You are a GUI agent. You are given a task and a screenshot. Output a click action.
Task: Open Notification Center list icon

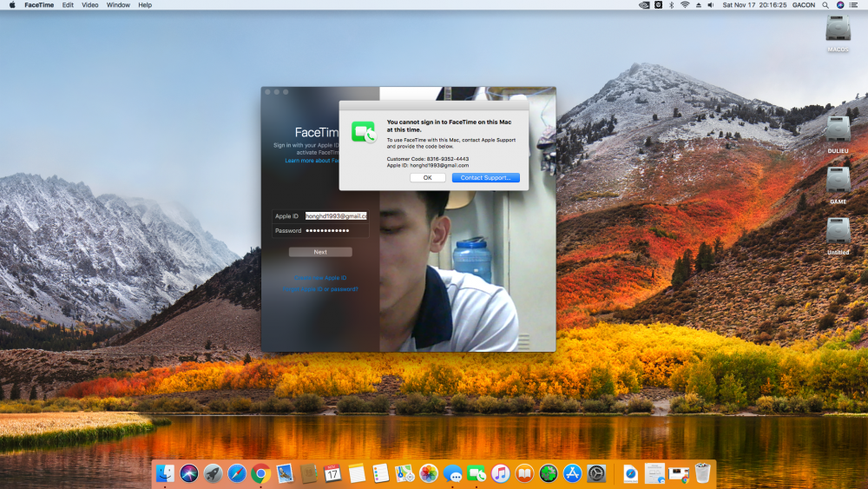tap(853, 5)
